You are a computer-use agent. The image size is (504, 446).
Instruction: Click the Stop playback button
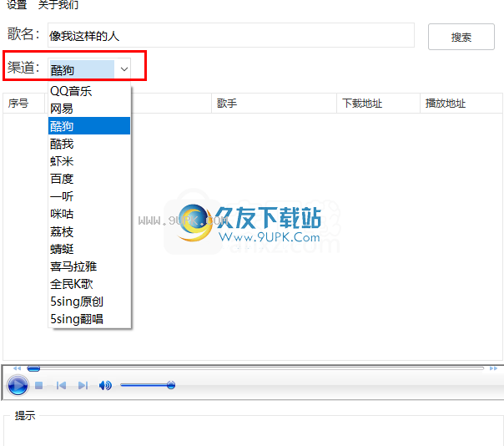point(39,385)
